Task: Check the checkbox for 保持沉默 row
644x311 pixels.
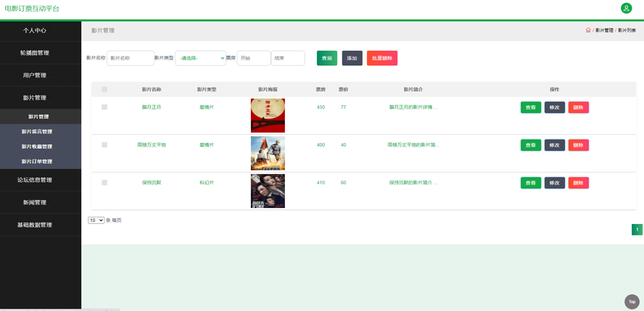Action: 104,183
